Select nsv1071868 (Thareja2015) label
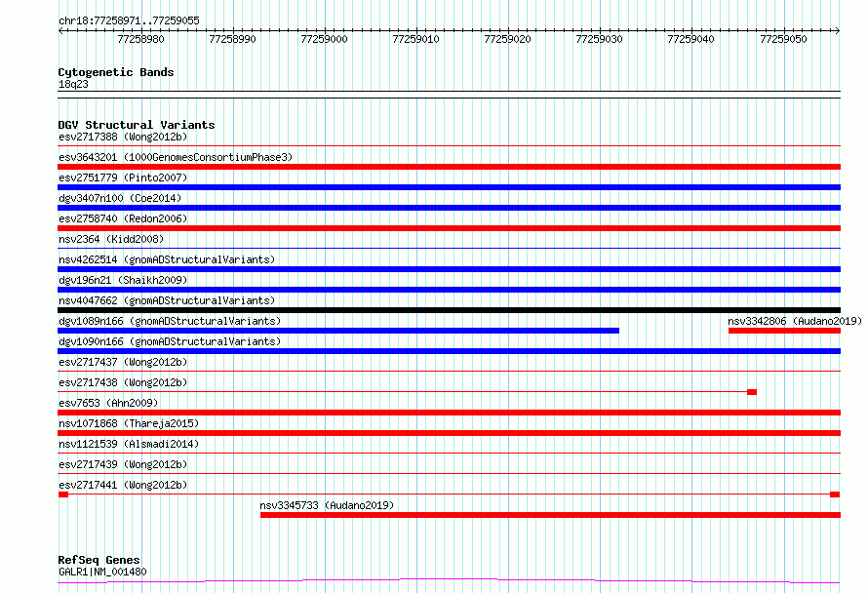Viewport: 868px width, 593px height. pyautogui.click(x=129, y=423)
